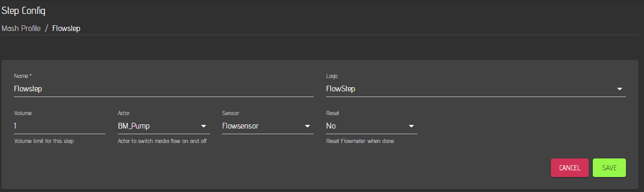Screen dimensions: 644x192
Task: Click the Flowstep breadcrumb item
Action: (66, 28)
